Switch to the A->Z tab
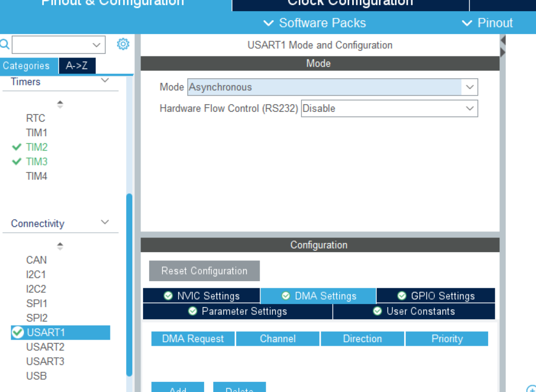This screenshot has height=392, width=536. click(77, 66)
